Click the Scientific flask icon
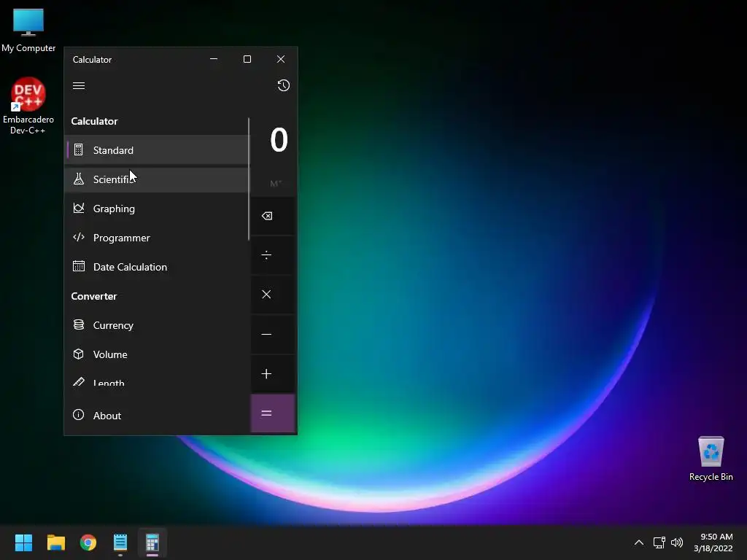747x560 pixels. tap(79, 179)
